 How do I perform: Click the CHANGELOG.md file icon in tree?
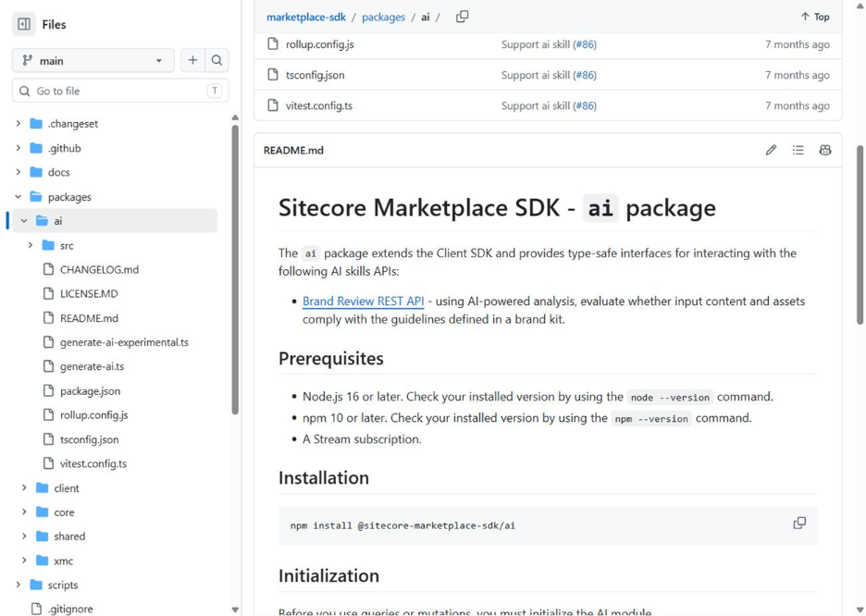coord(49,269)
